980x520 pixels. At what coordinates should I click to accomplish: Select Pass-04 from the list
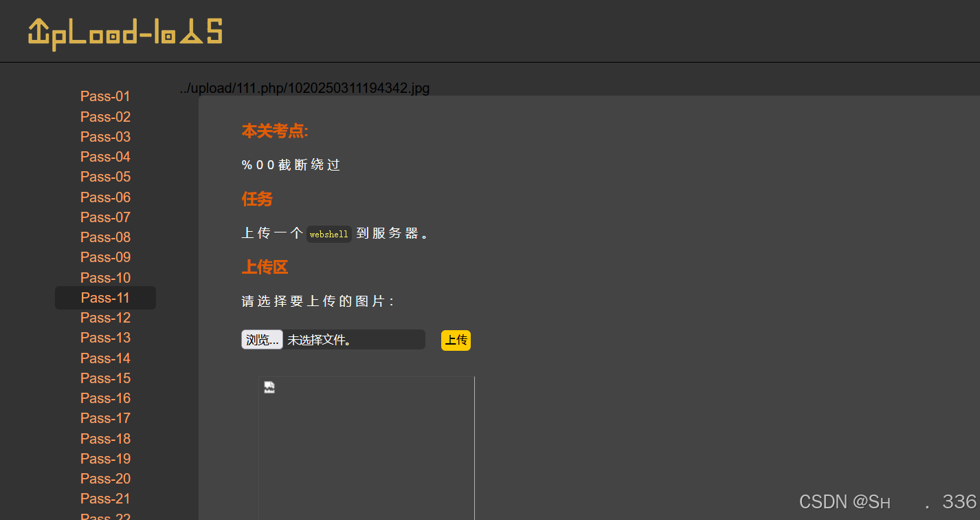[105, 157]
